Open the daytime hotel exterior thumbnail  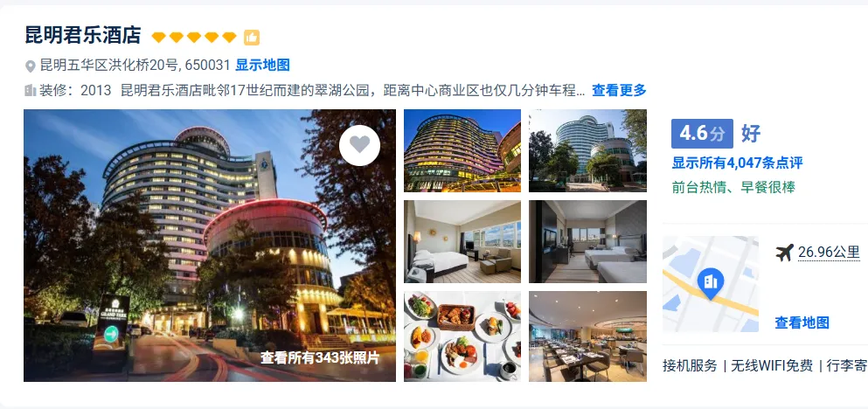587,150
